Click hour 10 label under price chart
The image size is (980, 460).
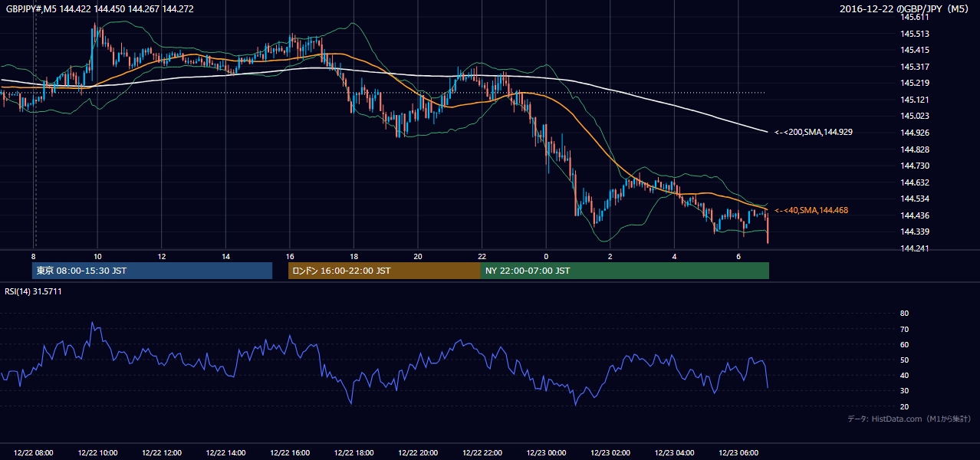tap(97, 256)
